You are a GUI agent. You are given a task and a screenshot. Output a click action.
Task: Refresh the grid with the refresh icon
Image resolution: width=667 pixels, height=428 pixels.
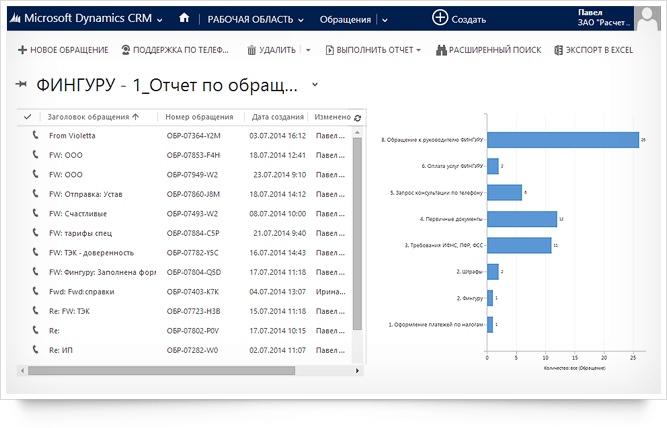pos(358,118)
